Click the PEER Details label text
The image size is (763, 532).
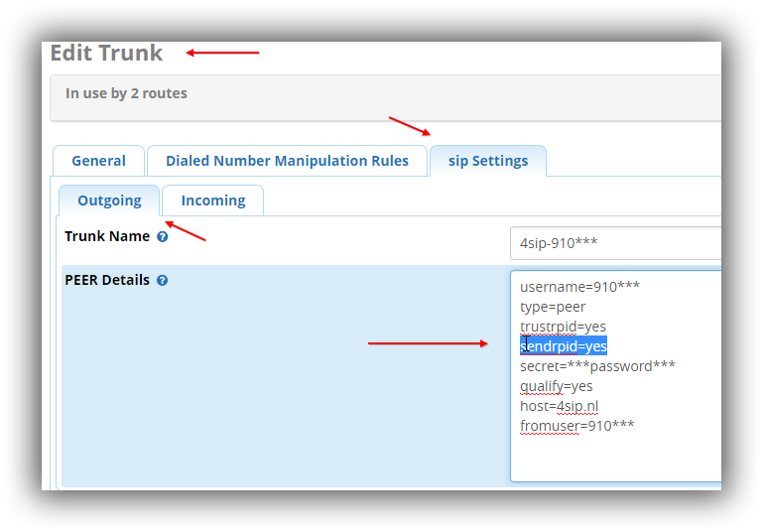tap(107, 281)
